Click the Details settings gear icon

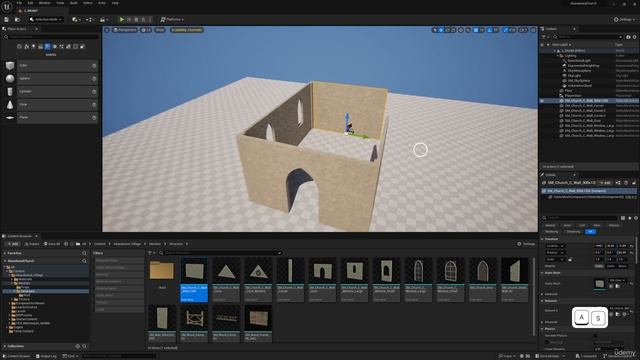[636, 218]
